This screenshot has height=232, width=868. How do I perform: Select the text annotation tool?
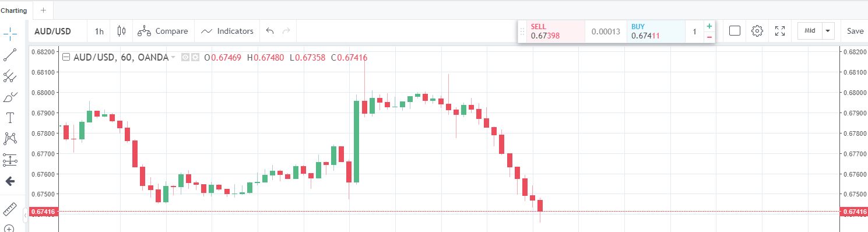10,118
